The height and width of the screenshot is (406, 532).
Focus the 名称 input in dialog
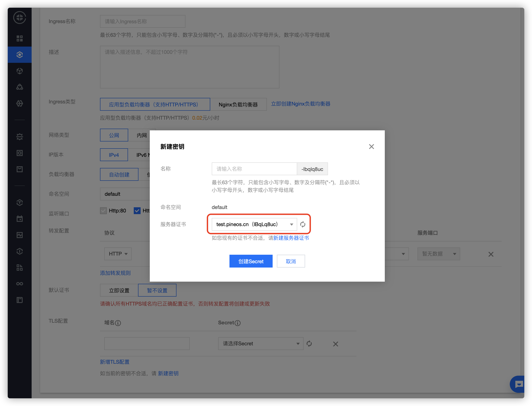(254, 169)
